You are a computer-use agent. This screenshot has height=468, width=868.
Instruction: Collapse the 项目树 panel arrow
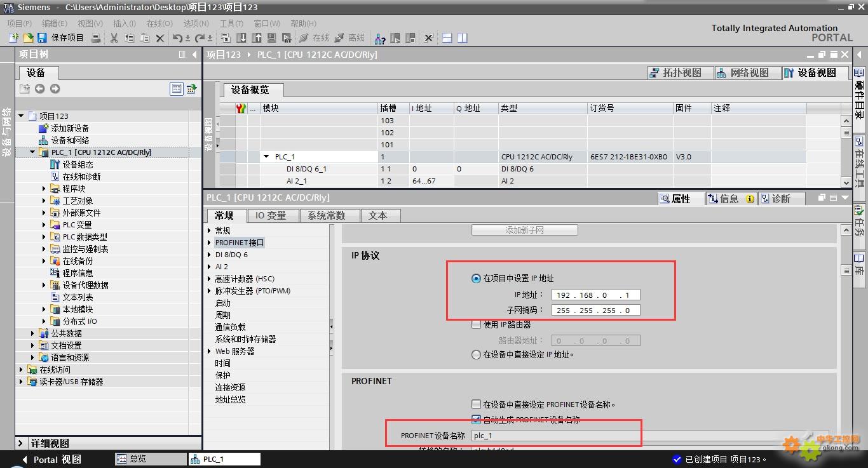coord(194,55)
